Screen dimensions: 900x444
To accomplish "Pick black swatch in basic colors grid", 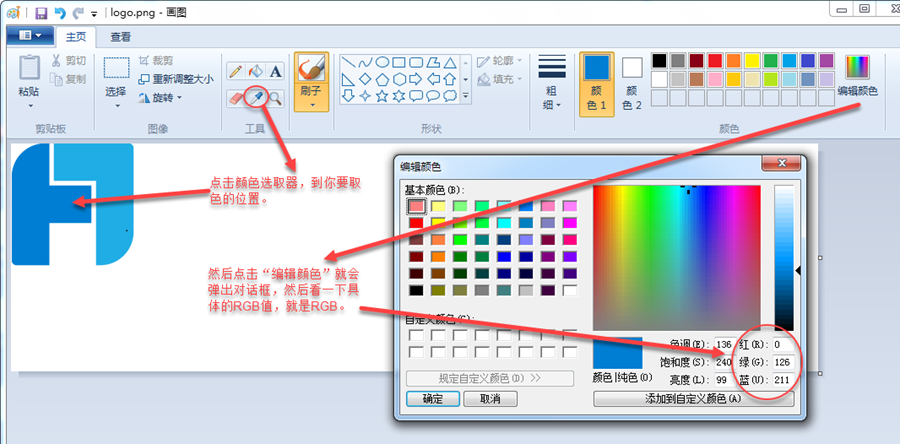I will click(416, 290).
